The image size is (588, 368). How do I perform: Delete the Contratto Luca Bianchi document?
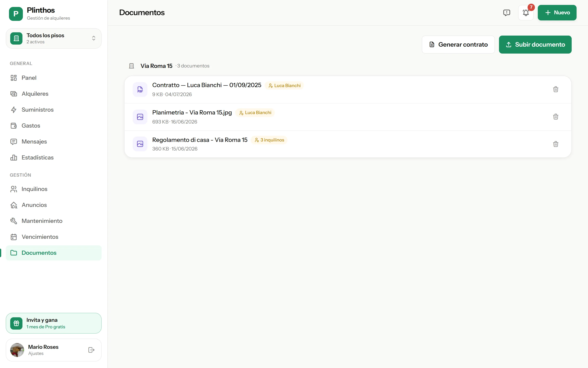click(x=556, y=89)
